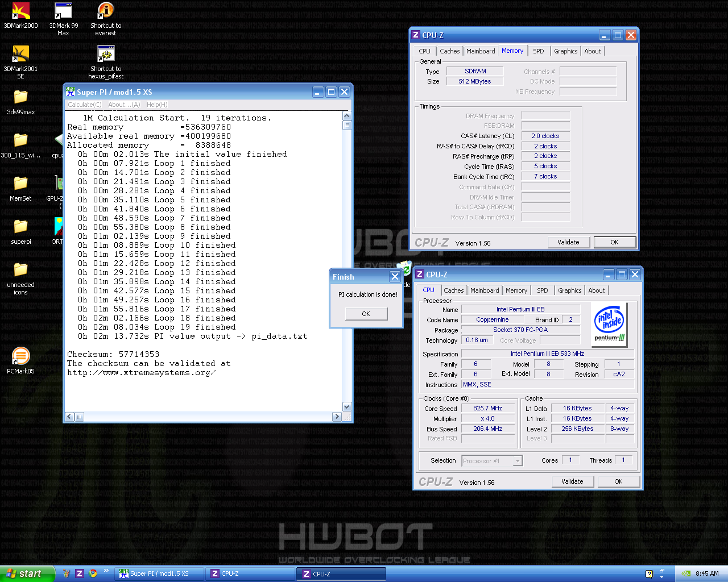Select the Shortcut to hexus_pifast icon
This screenshot has width=728, height=582.
106,62
